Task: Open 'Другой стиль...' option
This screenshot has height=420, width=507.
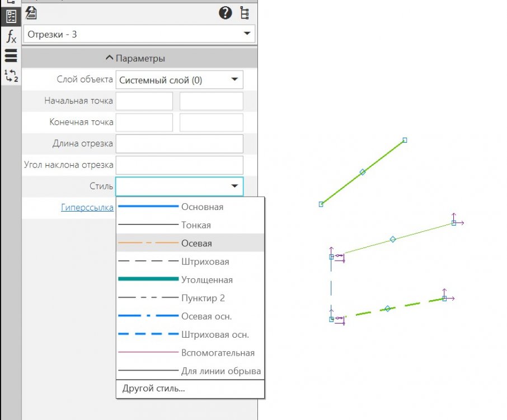Action: (x=190, y=388)
